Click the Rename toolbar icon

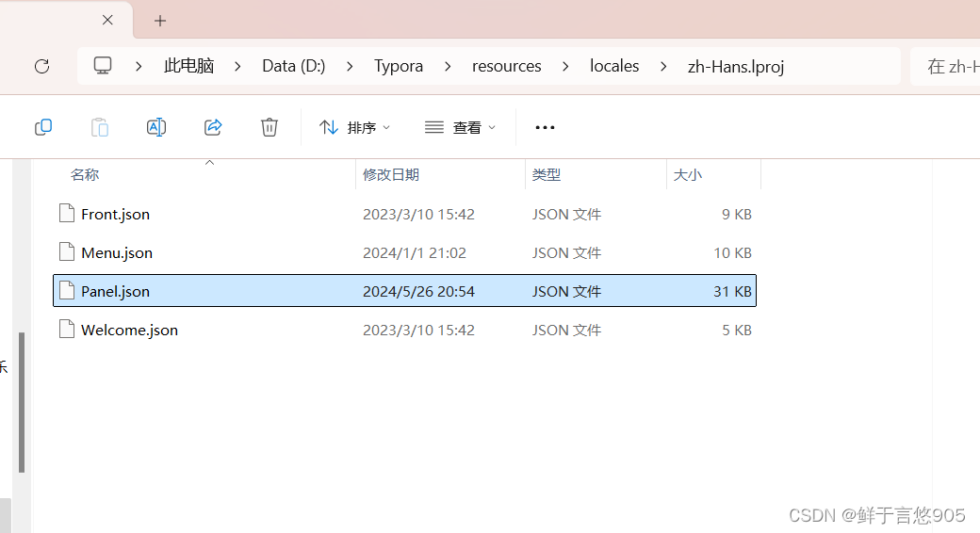(x=156, y=127)
